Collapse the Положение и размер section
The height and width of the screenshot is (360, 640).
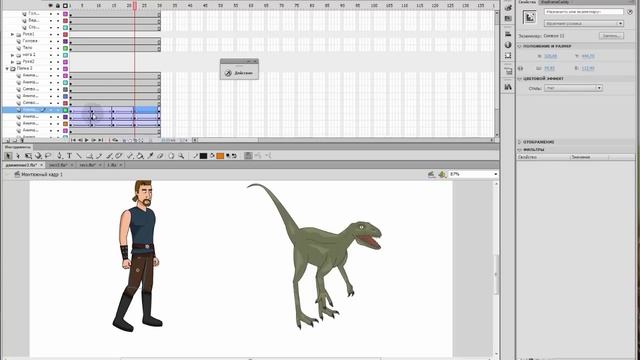coord(520,47)
